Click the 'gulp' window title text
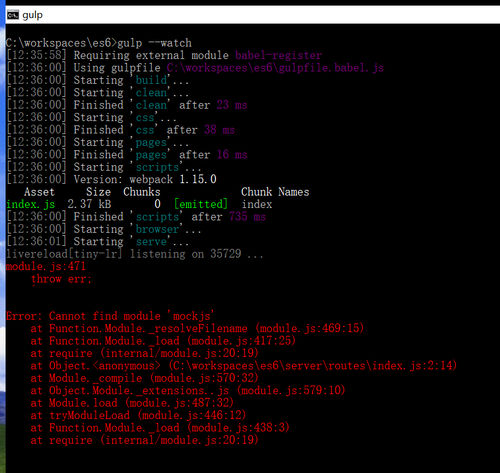 tap(32, 15)
